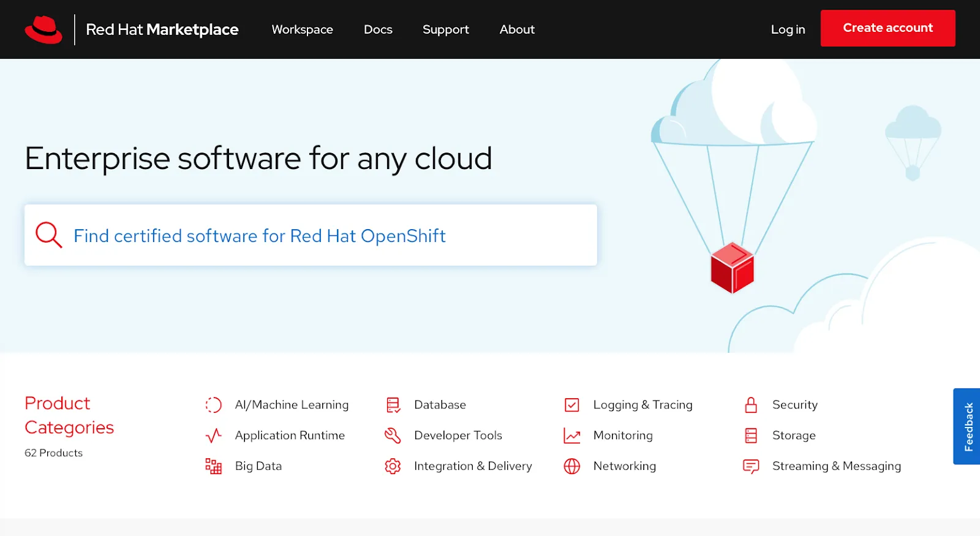Click the Log in link
This screenshot has height=536, width=980.
[x=788, y=29]
